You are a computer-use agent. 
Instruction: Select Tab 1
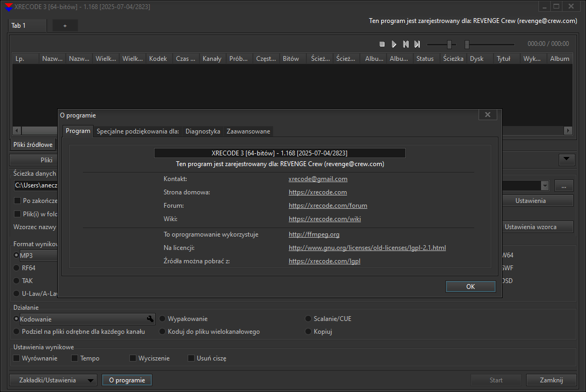pos(27,26)
